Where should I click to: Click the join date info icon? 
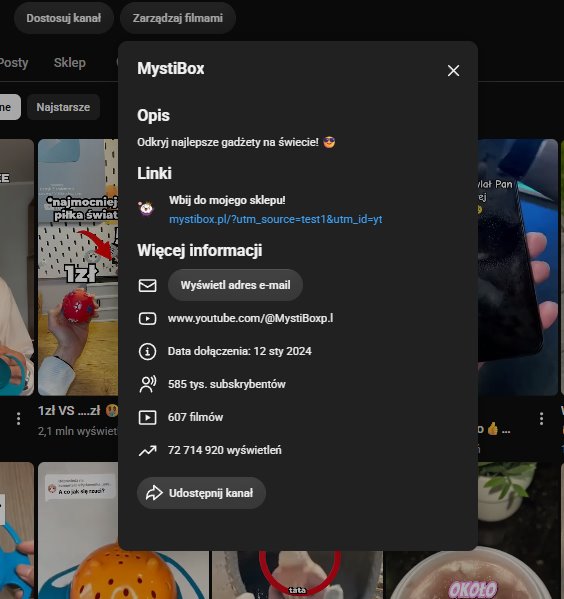147,351
